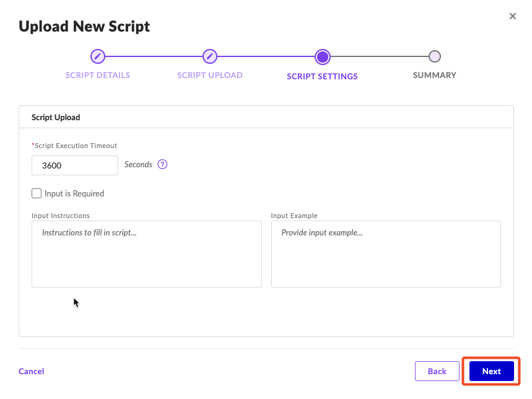
Task: Enable the Input is Required checkbox
Action: click(x=37, y=193)
